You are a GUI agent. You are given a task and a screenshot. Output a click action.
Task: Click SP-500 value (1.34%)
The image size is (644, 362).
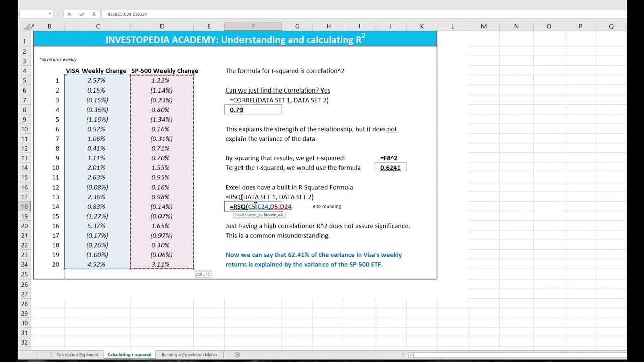click(x=162, y=119)
